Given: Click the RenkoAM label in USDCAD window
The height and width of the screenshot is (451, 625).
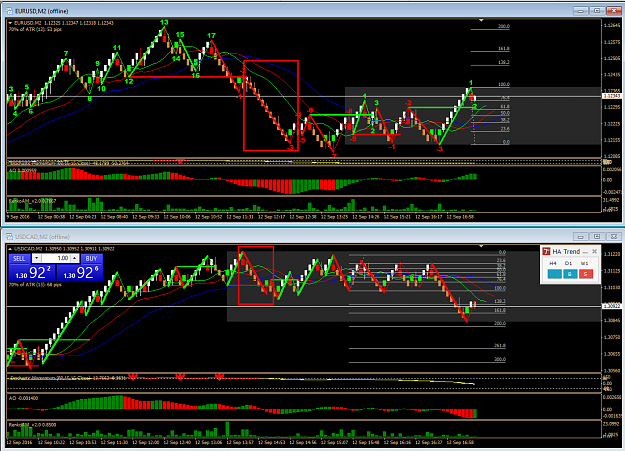Looking at the screenshot, I should pyautogui.click(x=32, y=425).
